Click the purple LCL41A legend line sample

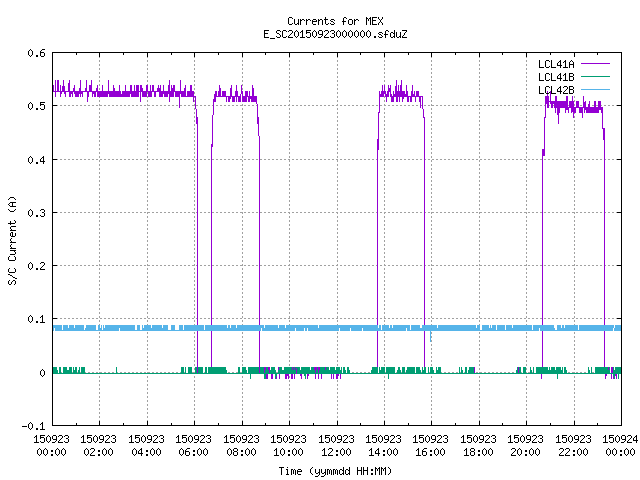(x=595, y=64)
